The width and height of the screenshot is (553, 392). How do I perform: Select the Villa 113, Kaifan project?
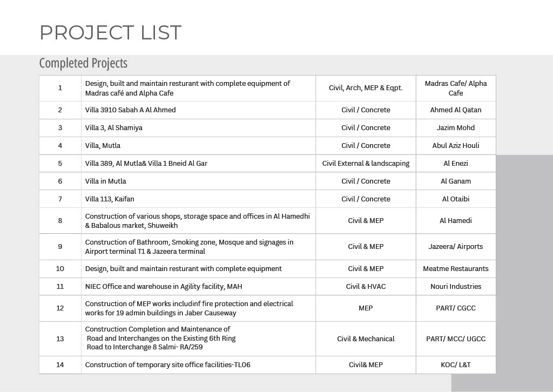pos(109,199)
